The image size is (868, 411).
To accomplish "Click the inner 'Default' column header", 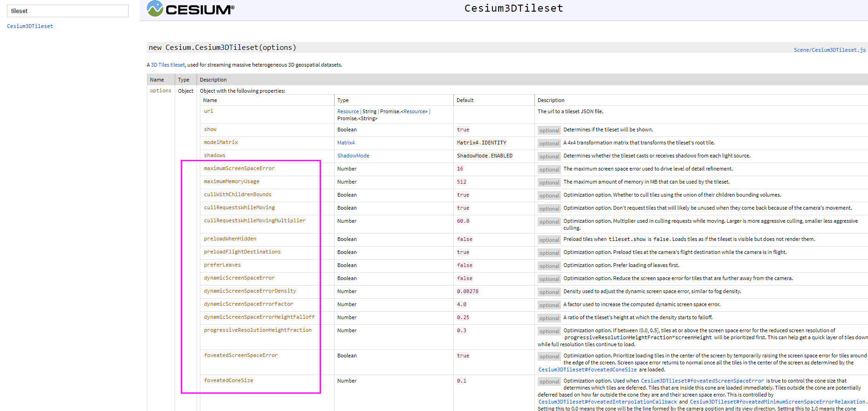I will tap(465, 100).
